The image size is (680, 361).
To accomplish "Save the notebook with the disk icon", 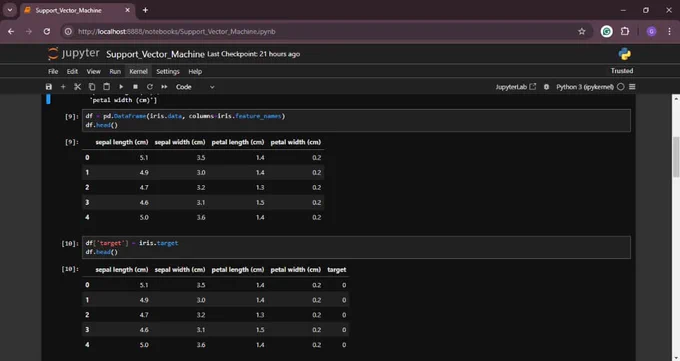I will coord(49,87).
